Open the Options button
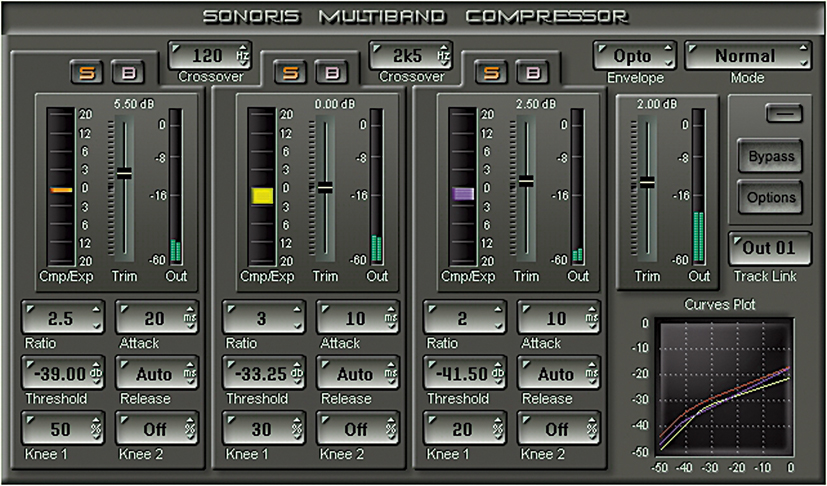Viewport: 827px width, 486px height. 770,197
